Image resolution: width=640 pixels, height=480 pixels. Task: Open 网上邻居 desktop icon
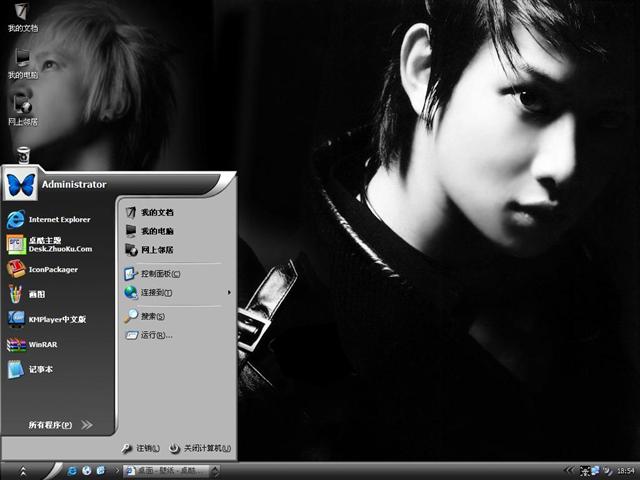22,110
